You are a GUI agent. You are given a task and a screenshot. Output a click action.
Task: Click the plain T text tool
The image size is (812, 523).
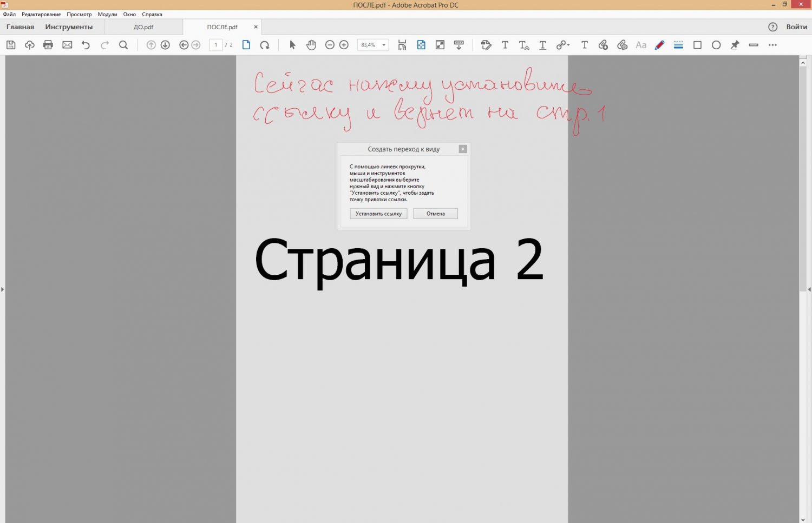click(x=585, y=45)
